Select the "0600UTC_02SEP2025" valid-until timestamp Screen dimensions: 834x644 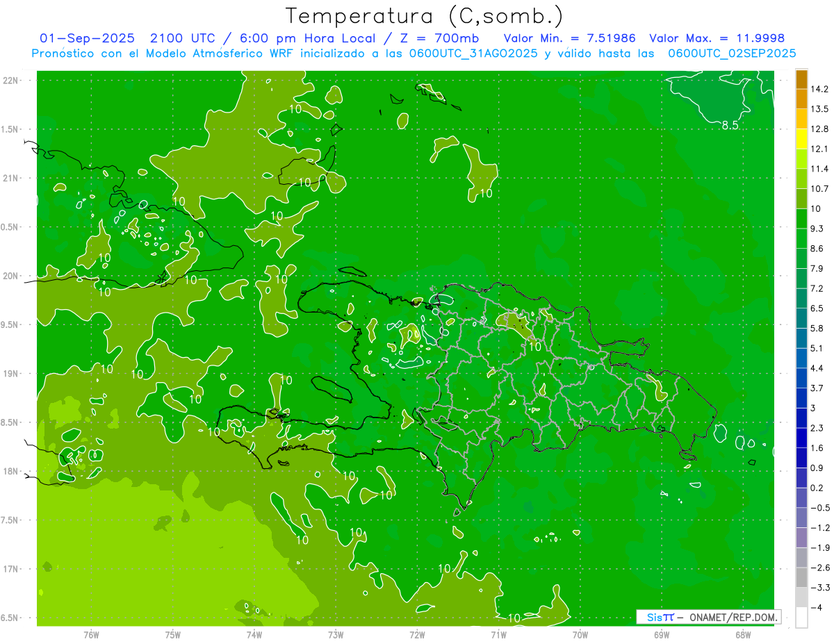click(732, 53)
